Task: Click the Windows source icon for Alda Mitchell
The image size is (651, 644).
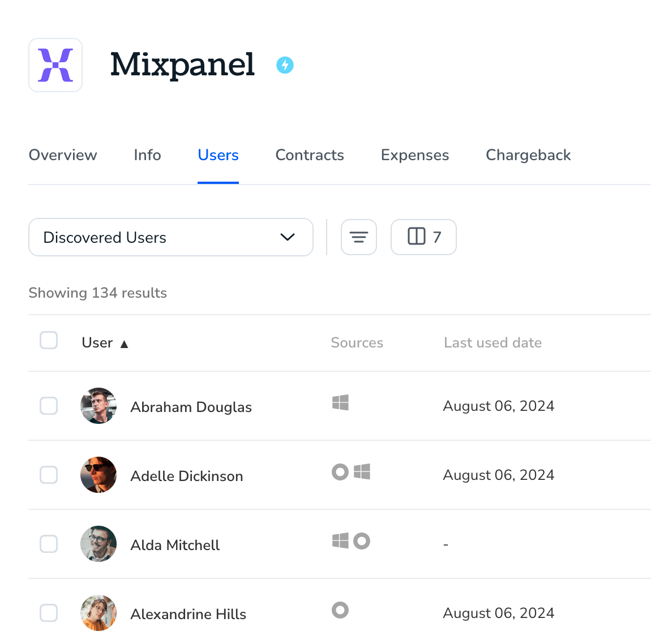Action: pyautogui.click(x=340, y=540)
